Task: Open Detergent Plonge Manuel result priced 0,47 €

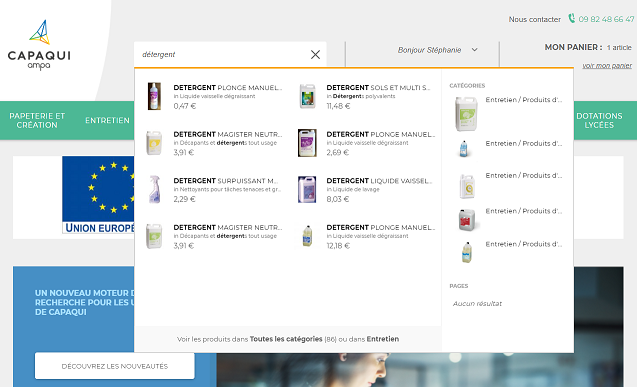Action: coord(228,88)
